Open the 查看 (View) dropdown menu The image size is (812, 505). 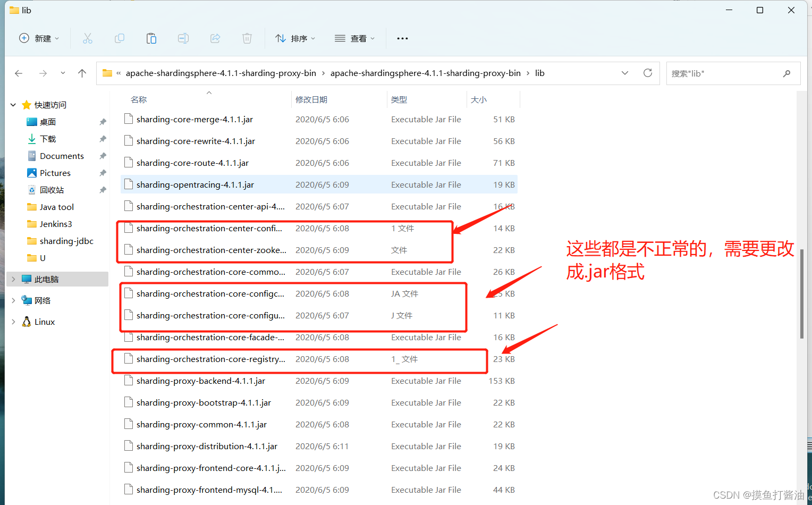(355, 38)
